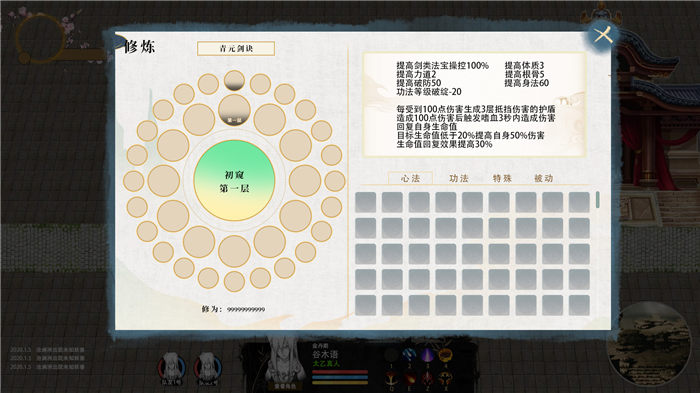Select the bottommost node of the outer ring
The width and height of the screenshot is (700, 393).
coord(234,281)
